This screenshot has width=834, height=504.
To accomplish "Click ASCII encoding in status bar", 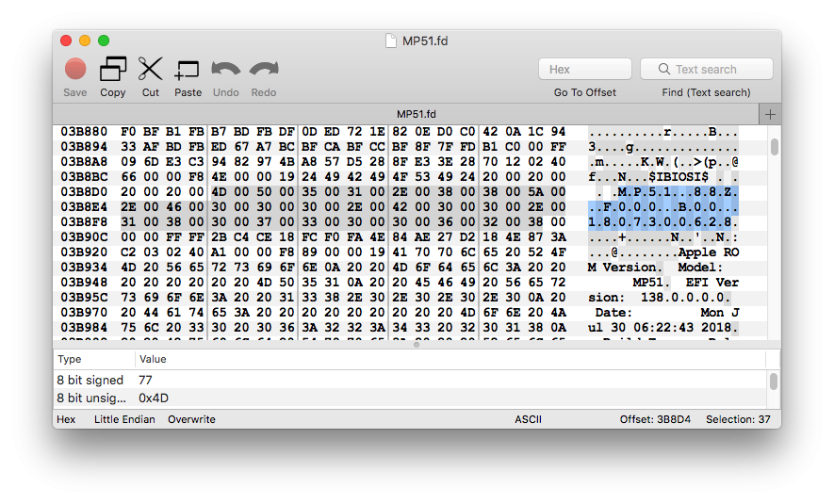I will (528, 419).
